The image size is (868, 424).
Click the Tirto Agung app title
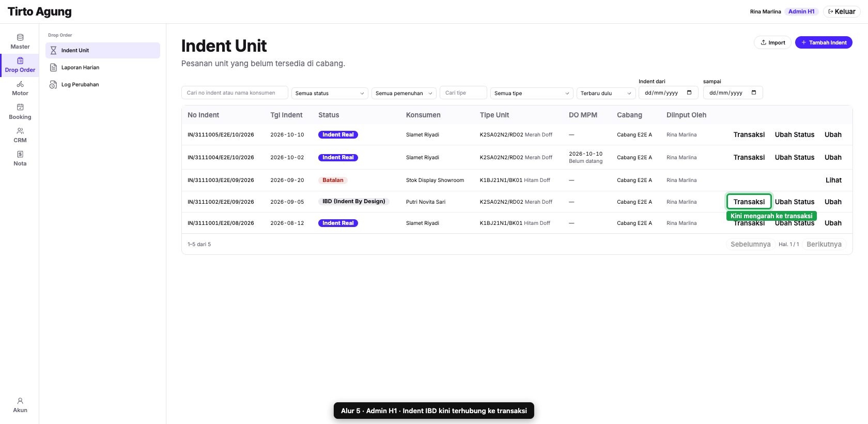click(40, 11)
